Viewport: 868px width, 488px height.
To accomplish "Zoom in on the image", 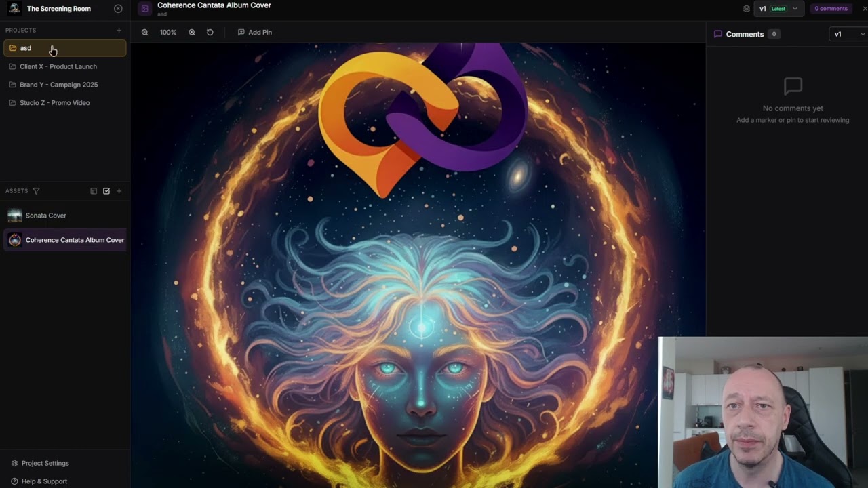I will [192, 32].
